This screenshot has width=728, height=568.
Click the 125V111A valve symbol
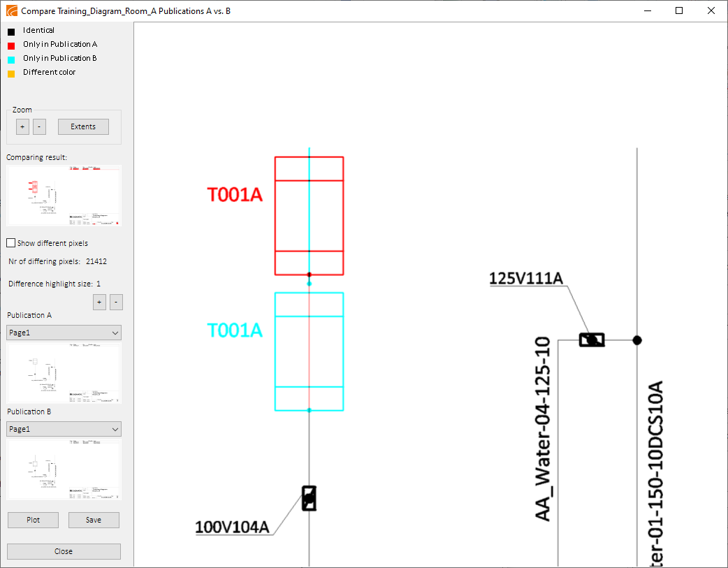point(592,340)
